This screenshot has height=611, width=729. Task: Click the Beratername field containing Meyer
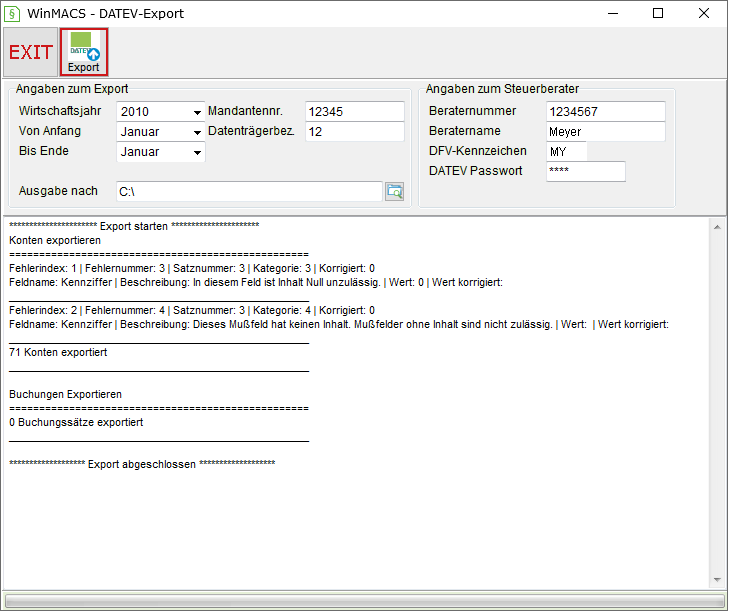tap(606, 132)
